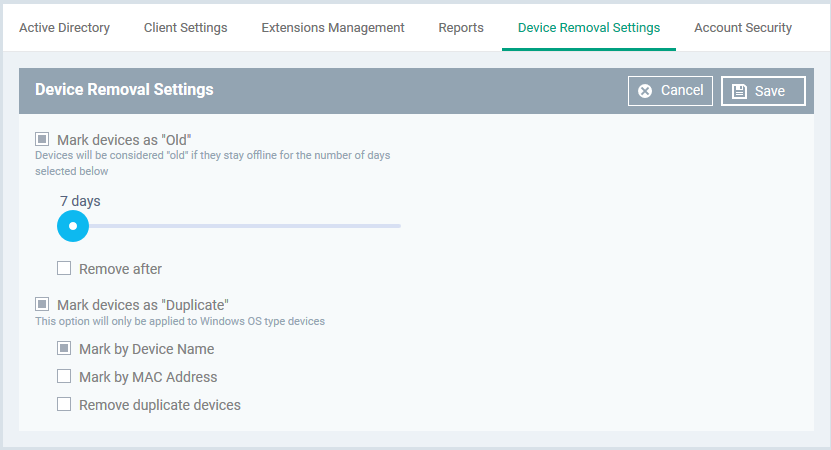Image resolution: width=831 pixels, height=450 pixels.
Task: Go to Extensions Management tab
Action: [333, 28]
